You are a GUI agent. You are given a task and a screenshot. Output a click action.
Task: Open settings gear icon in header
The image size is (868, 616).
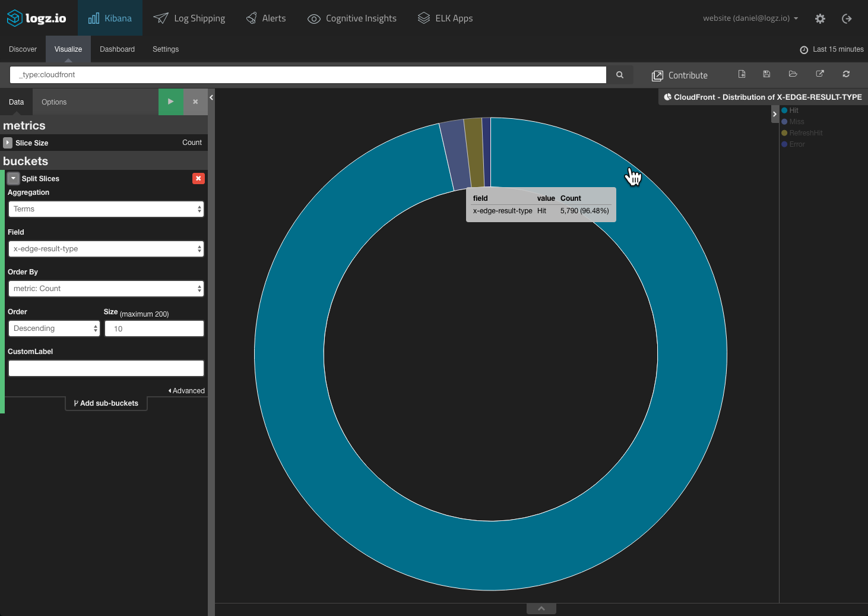point(820,18)
